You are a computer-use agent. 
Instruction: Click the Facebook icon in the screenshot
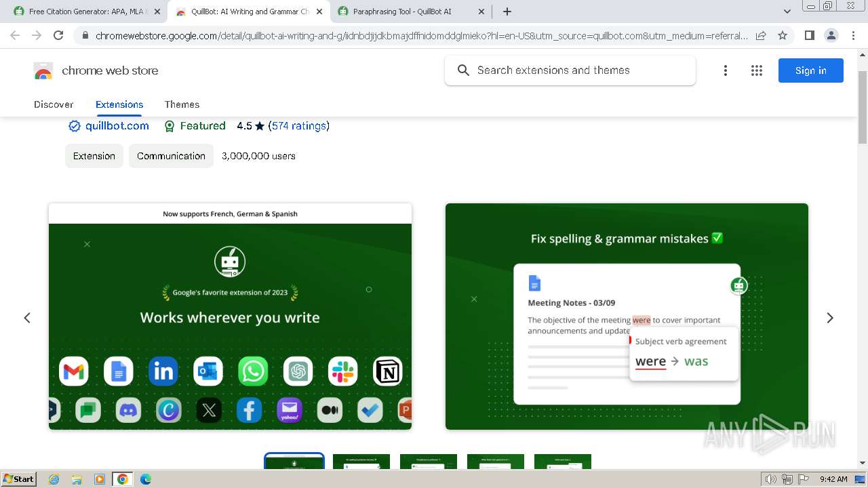coord(249,410)
